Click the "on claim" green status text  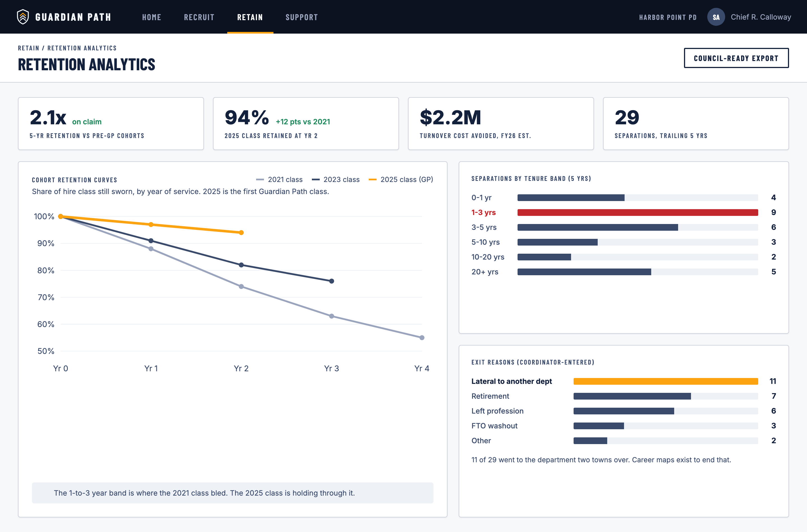pyautogui.click(x=87, y=122)
